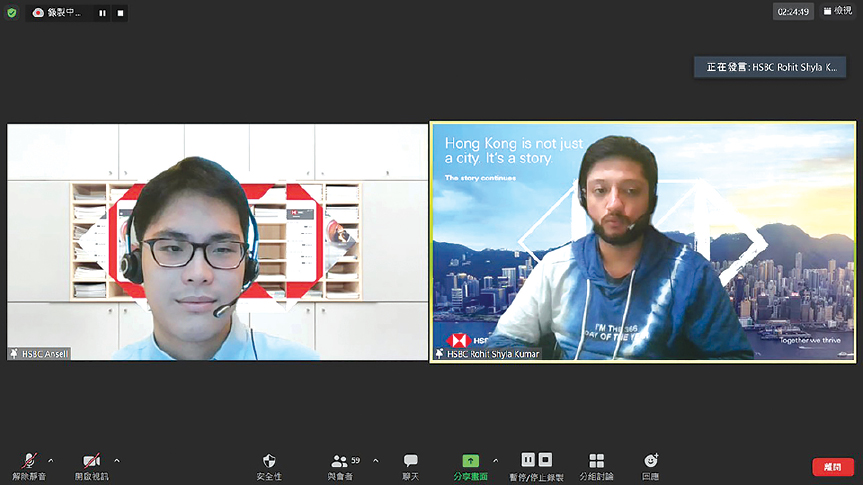This screenshot has width=863, height=485.
Task: Click the red Leave (離開) button
Action: click(832, 467)
